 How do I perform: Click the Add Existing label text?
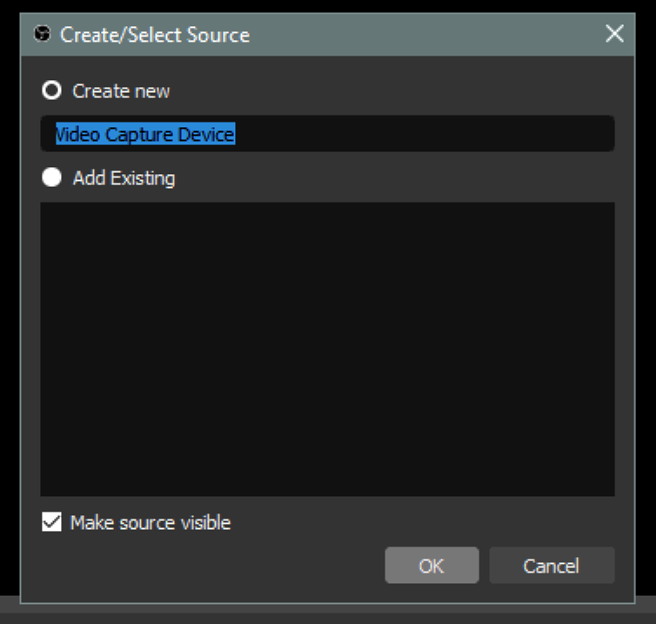click(x=124, y=178)
